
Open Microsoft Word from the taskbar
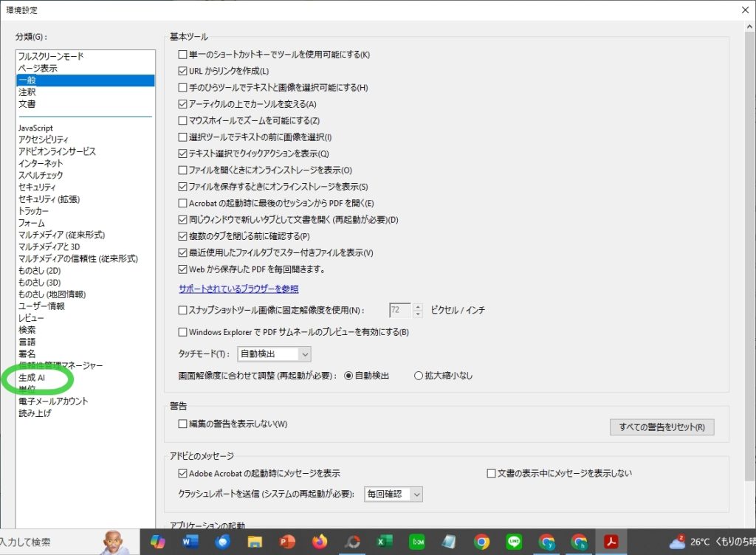coord(189,542)
